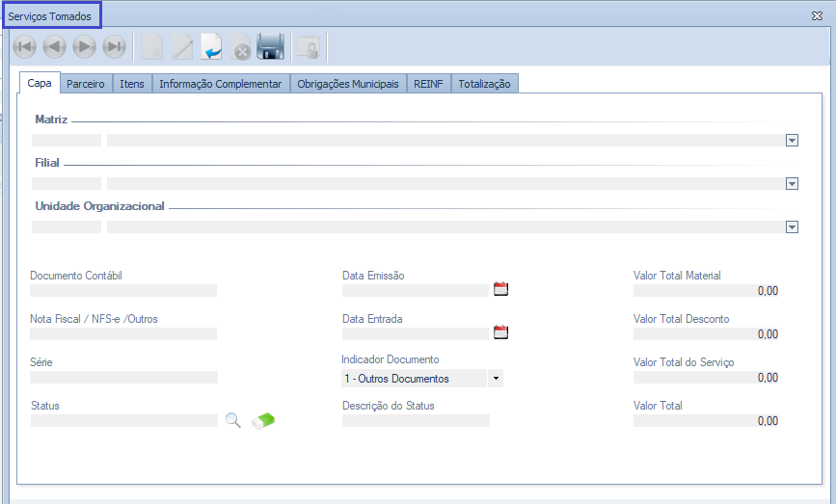The image size is (836, 504).
Task: Jump to the last record button
Action: tap(115, 46)
